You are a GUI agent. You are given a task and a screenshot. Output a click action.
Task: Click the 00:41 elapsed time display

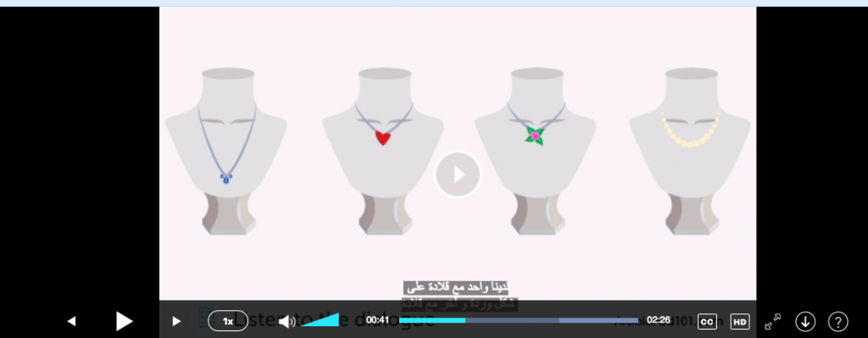click(377, 320)
